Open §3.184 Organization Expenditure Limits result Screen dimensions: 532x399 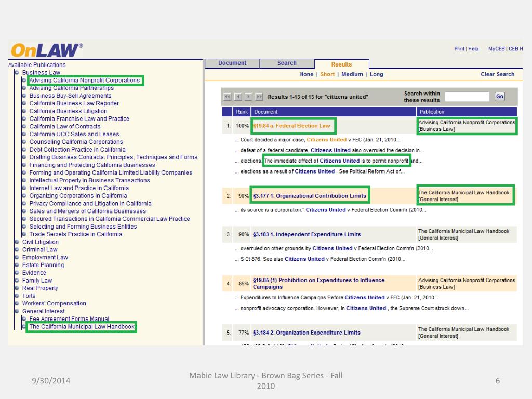(x=307, y=333)
